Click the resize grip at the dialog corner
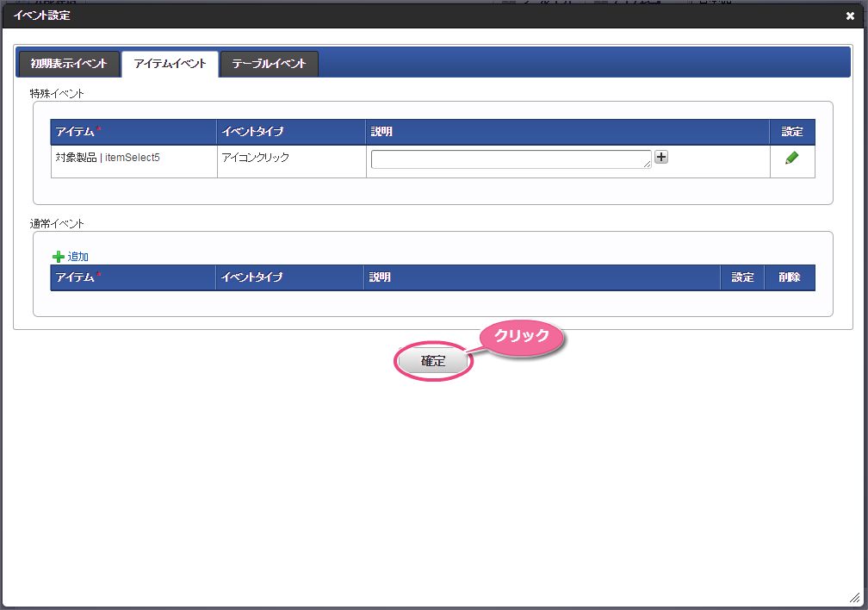The width and height of the screenshot is (868, 610). click(855, 598)
